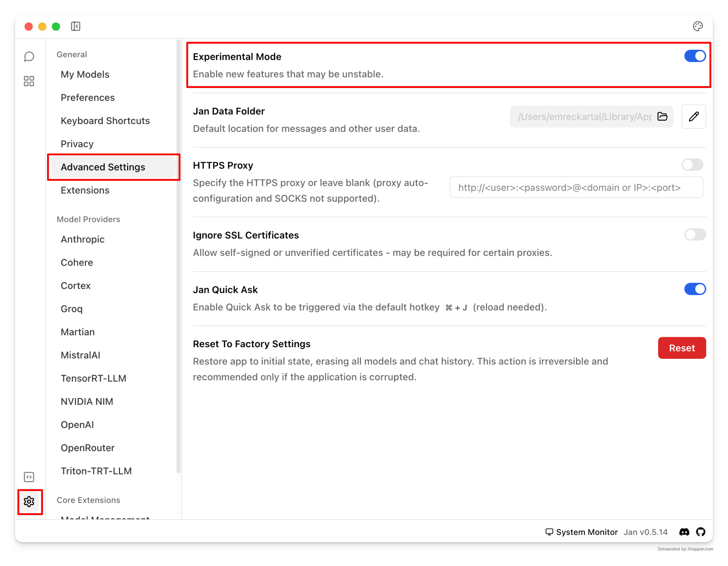
Task: Disable the Experimental Mode toggle
Action: coord(695,56)
